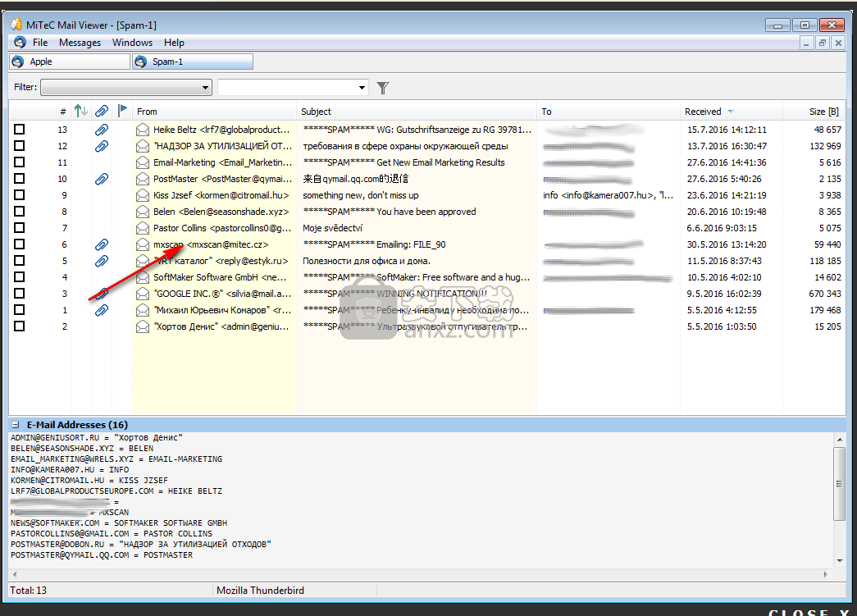857x616 pixels.
Task: Click the Thunderbird icon on Apple tab
Action: click(18, 62)
